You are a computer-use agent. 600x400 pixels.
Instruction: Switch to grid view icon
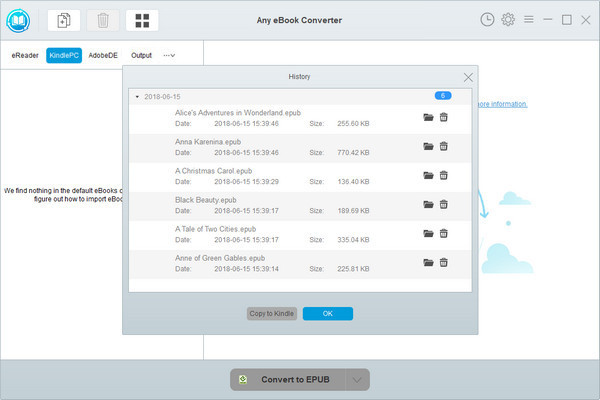pyautogui.click(x=142, y=20)
